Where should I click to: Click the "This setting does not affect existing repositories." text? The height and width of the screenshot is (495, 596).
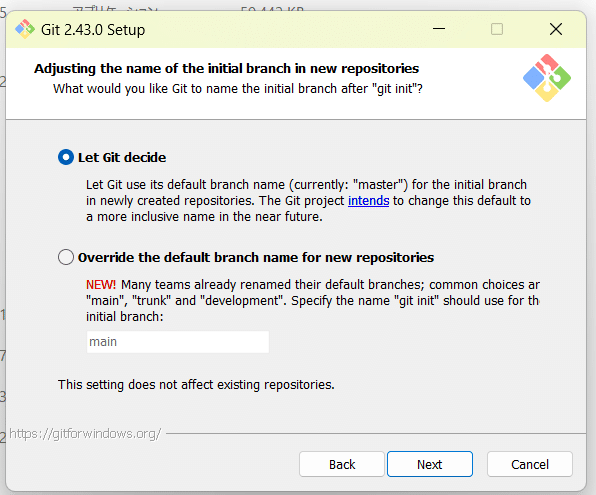pos(196,385)
